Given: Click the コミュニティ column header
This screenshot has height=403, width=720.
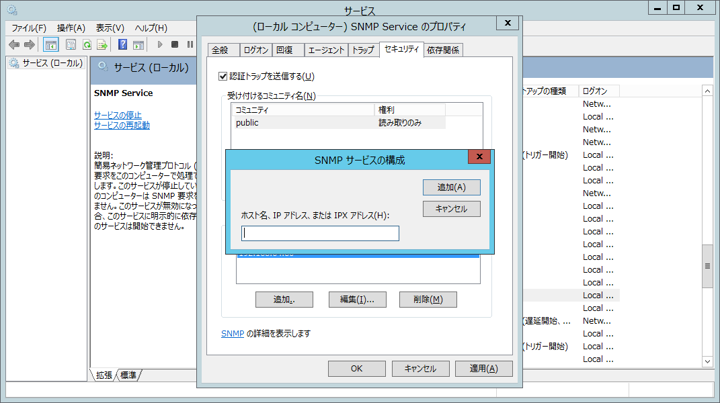Looking at the screenshot, I should coord(303,110).
